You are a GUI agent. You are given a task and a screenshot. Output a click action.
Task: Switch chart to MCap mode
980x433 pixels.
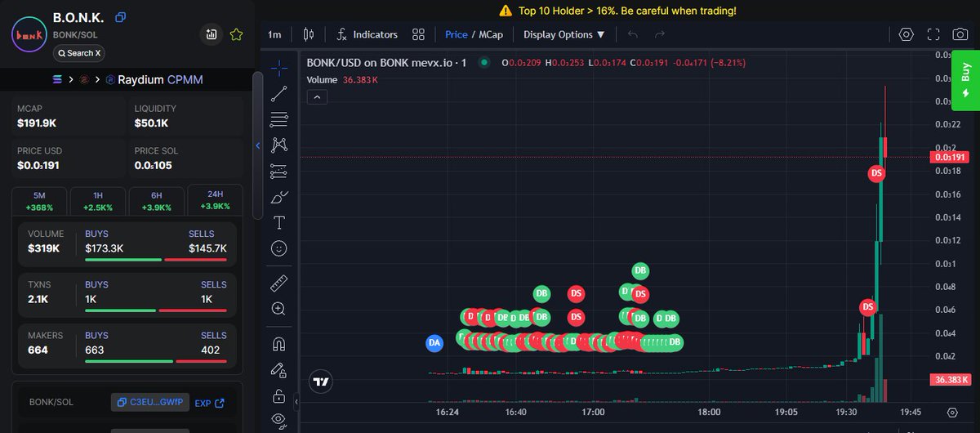491,34
